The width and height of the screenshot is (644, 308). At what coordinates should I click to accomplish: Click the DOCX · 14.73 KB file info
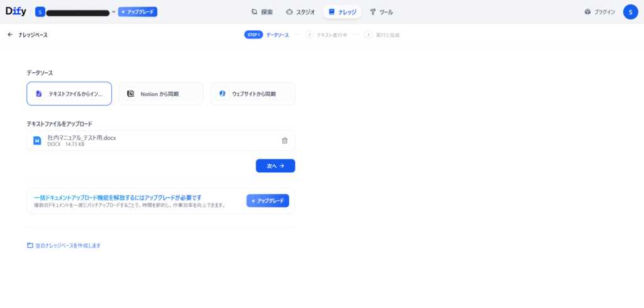[x=65, y=144]
